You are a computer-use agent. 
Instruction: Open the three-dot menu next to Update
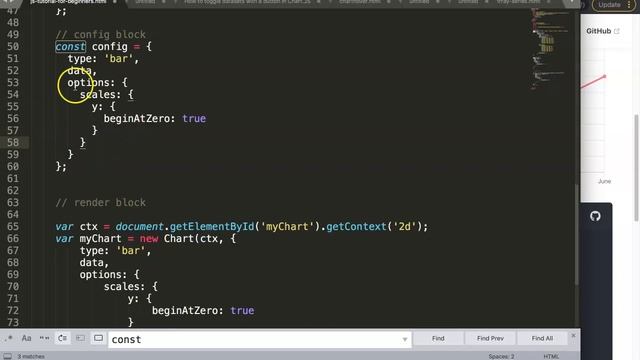629,5
